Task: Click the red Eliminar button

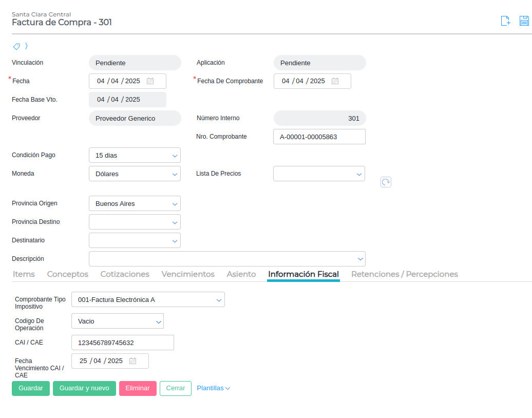Action: click(138, 388)
